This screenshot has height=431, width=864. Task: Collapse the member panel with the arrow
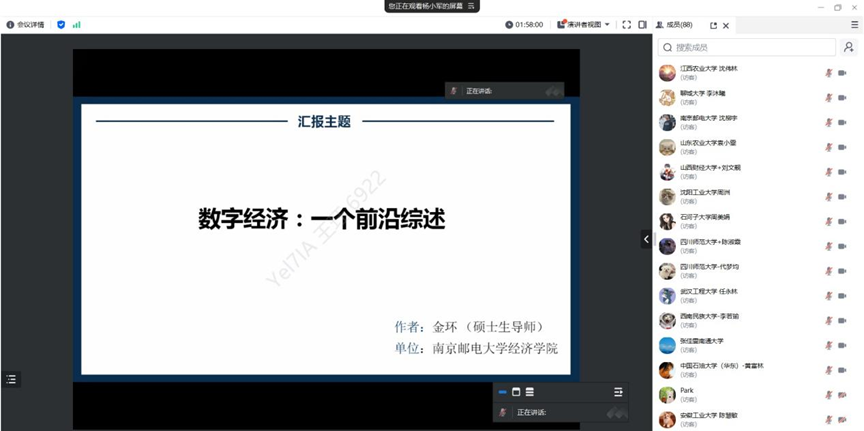646,239
